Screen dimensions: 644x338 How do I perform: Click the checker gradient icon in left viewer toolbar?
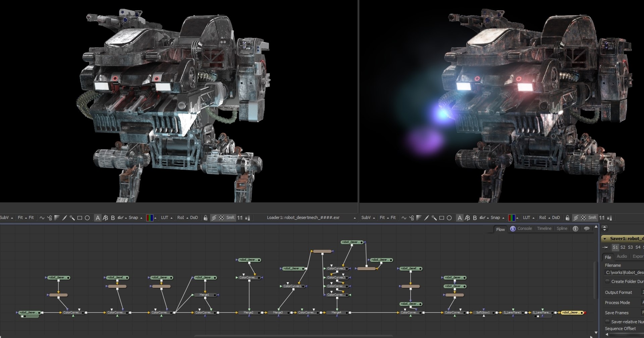tap(57, 218)
